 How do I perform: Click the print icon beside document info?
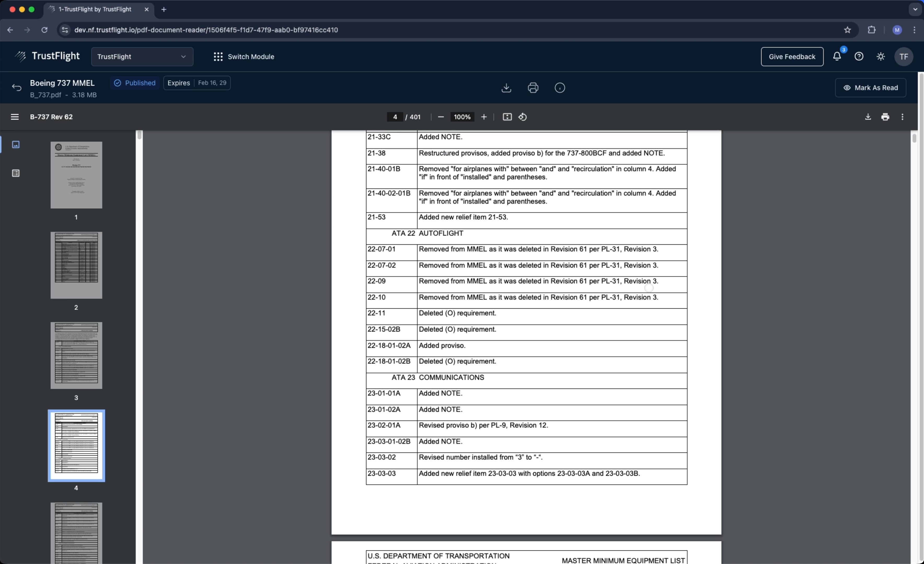[533, 88]
